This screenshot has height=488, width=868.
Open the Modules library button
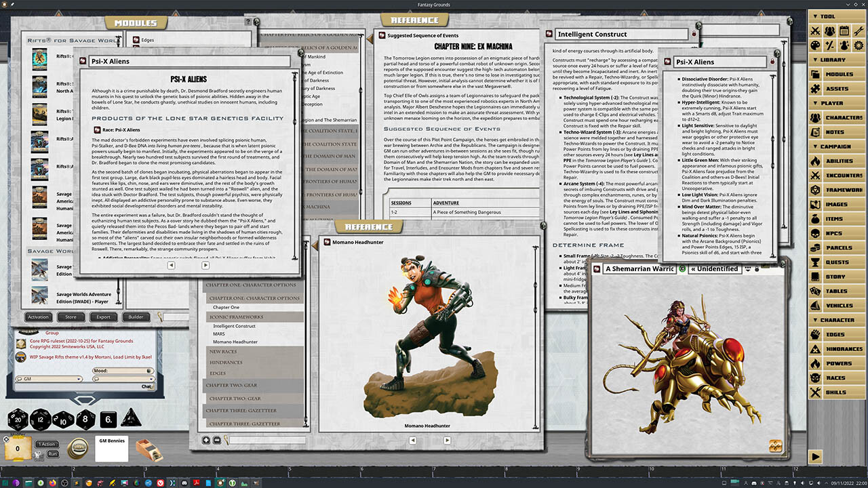click(x=838, y=75)
